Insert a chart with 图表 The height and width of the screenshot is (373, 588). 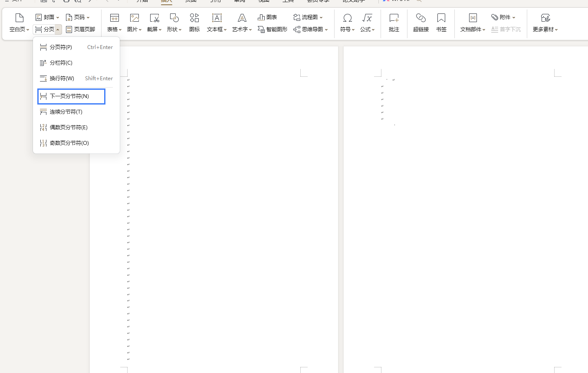[267, 17]
